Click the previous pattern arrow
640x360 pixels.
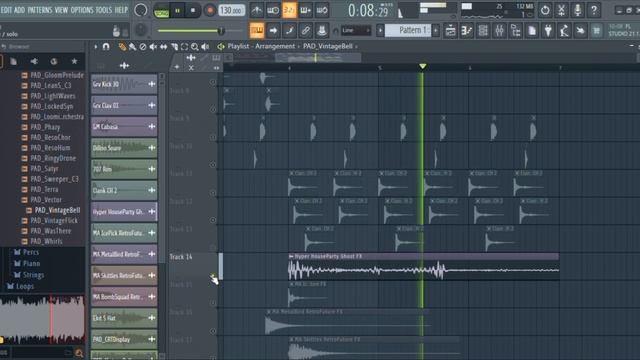(x=380, y=31)
